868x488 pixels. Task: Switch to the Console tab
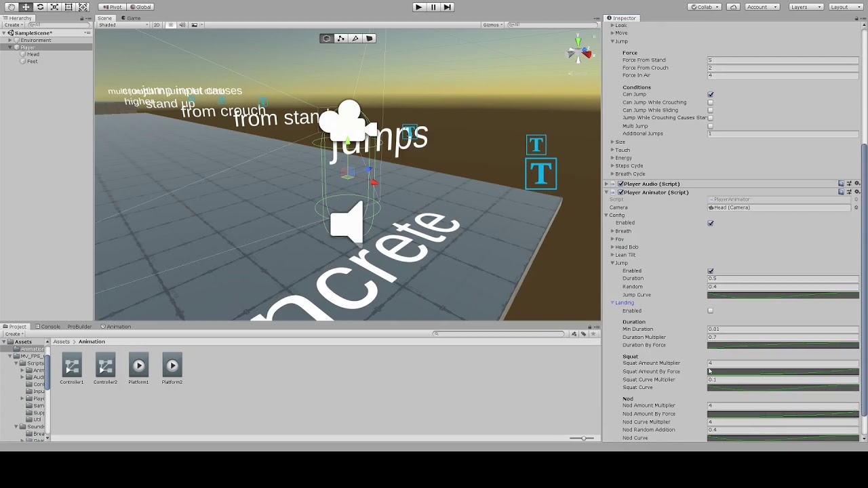[x=48, y=327]
